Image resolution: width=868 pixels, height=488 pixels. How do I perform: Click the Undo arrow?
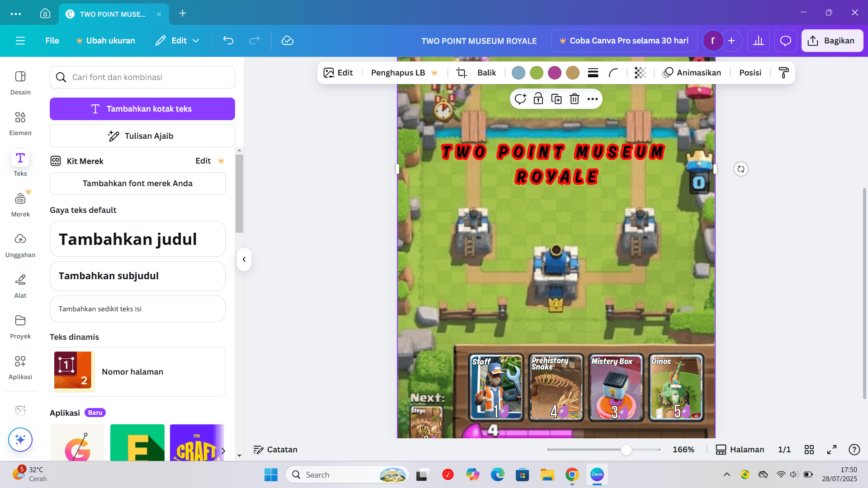tap(228, 41)
